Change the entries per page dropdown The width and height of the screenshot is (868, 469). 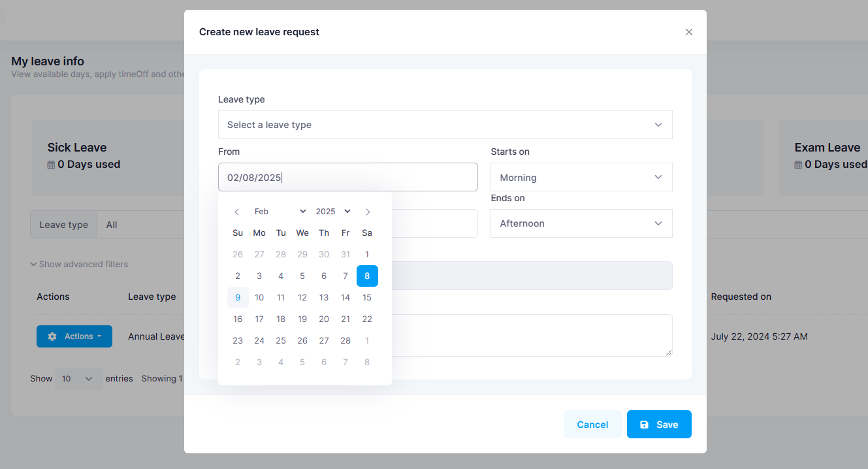click(78, 379)
